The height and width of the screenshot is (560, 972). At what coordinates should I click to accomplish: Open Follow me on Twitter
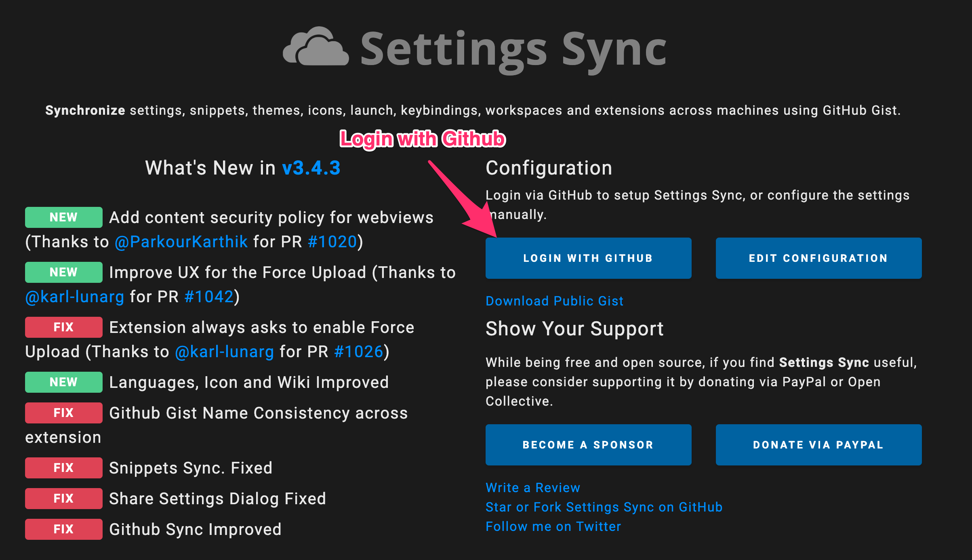tap(553, 526)
